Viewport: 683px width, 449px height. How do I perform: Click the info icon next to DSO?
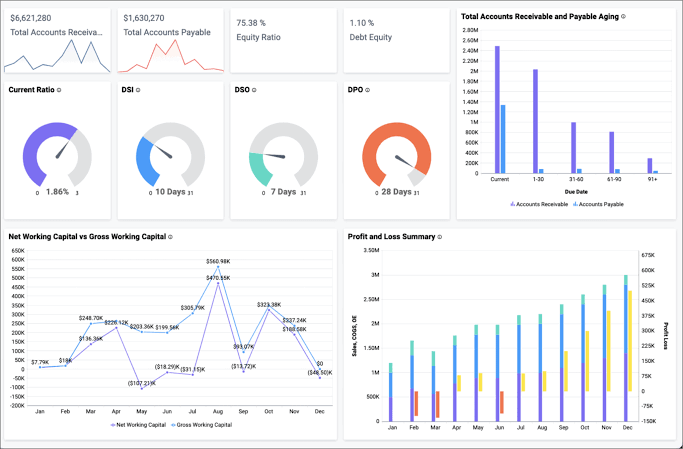[x=254, y=90]
